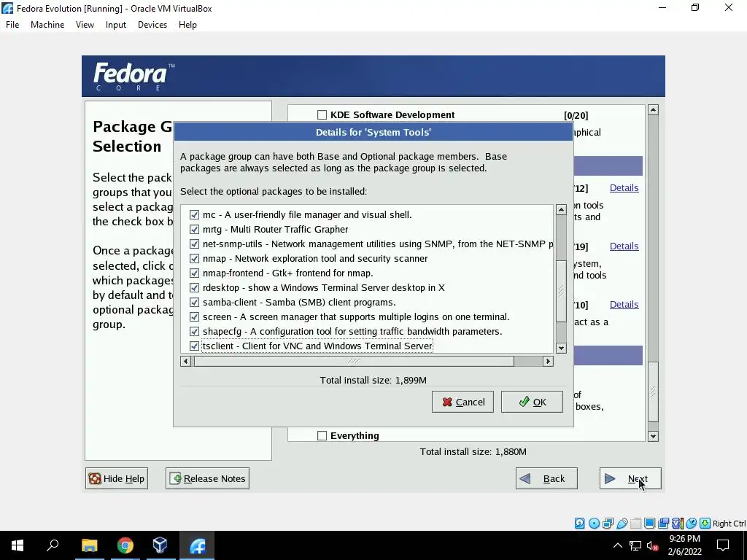Image resolution: width=747 pixels, height=560 pixels.
Task: Open File Explorer from the taskbar
Action: (89, 545)
